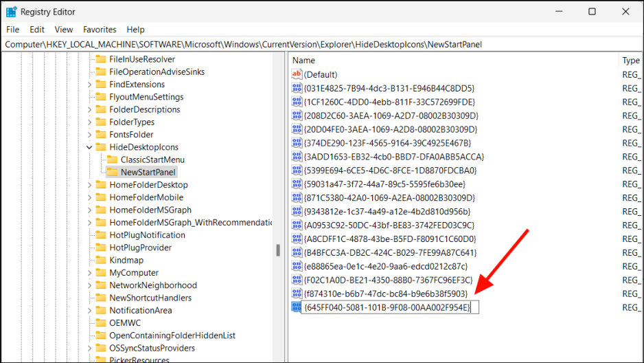The width and height of the screenshot is (644, 363).
Task: Click the (Default) string value icon
Action: (297, 74)
